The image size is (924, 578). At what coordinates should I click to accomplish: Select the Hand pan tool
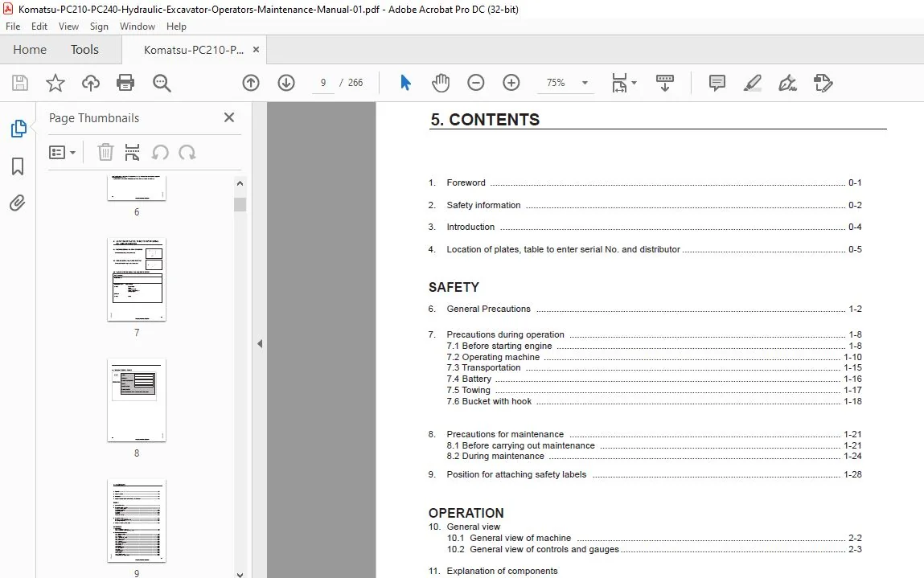click(x=440, y=83)
